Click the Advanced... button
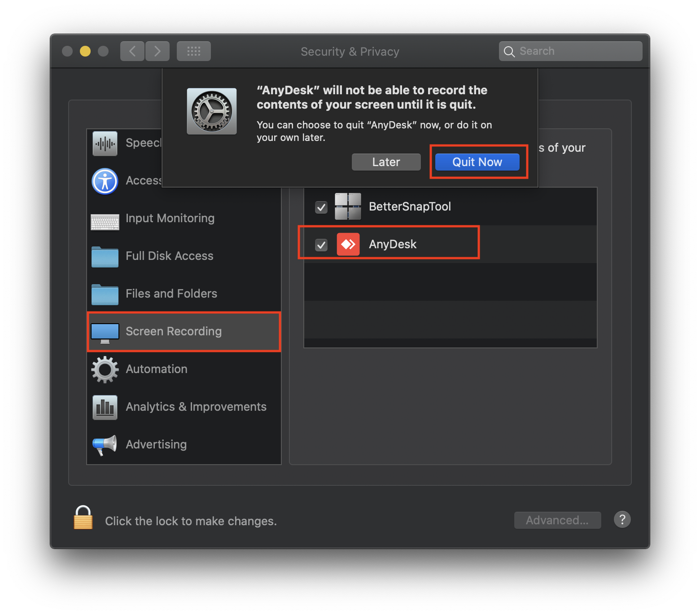Image resolution: width=700 pixels, height=615 pixels. pyautogui.click(x=557, y=520)
